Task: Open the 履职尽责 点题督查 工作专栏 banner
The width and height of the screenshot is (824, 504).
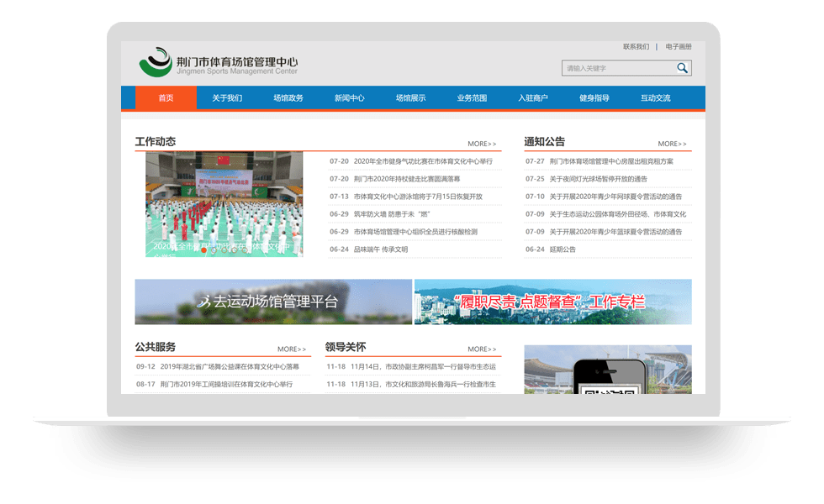Action: point(552,302)
